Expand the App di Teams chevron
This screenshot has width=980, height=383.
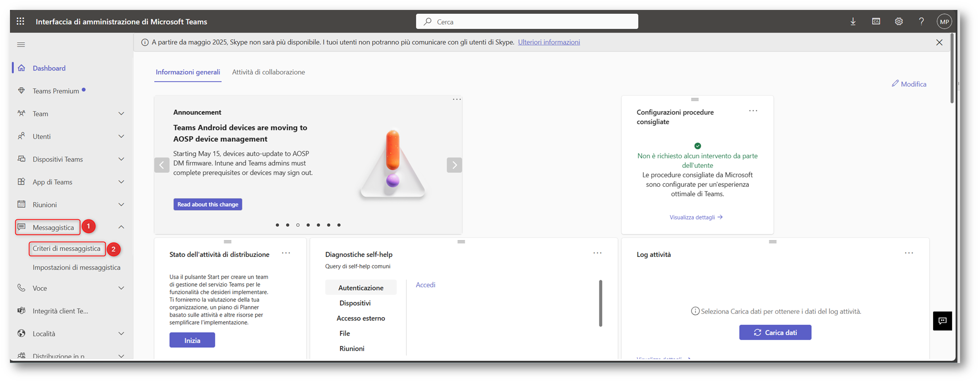[x=121, y=182]
